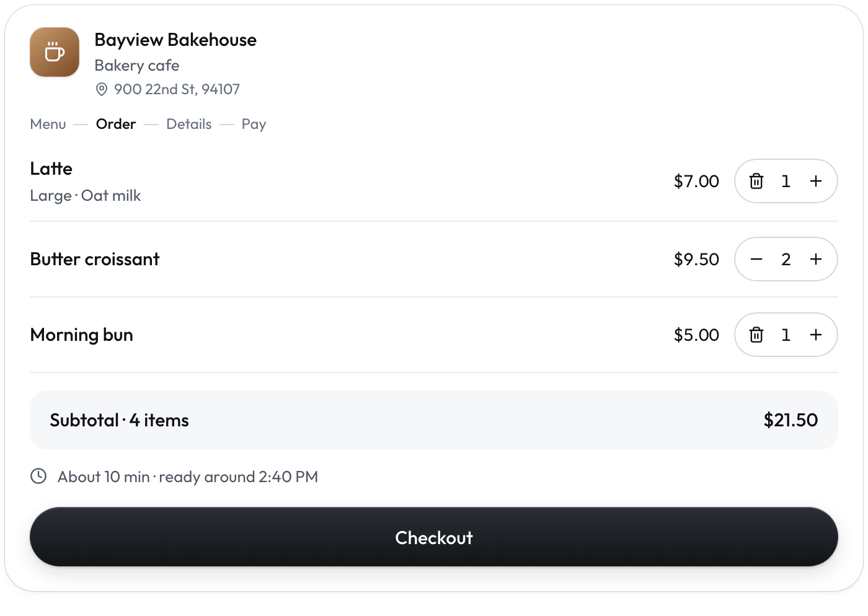Add one more Butter croissant
Viewport: 868px width, 616px height.
tap(816, 259)
